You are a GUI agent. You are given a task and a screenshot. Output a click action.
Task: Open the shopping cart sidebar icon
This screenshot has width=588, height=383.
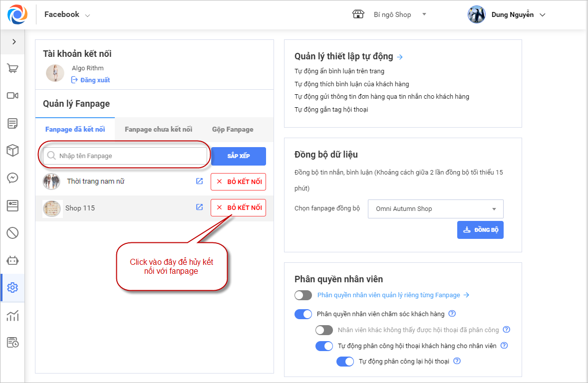(12, 69)
